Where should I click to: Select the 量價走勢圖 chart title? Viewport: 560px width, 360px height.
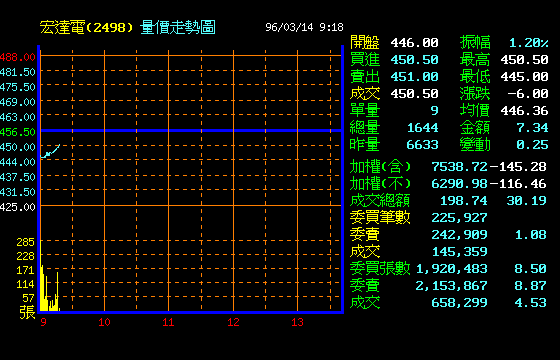[178, 28]
